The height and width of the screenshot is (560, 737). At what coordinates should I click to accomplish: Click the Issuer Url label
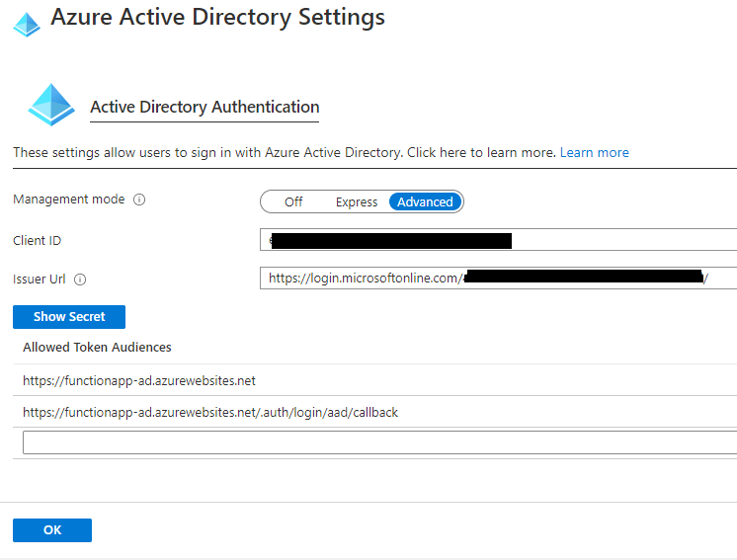click(39, 280)
